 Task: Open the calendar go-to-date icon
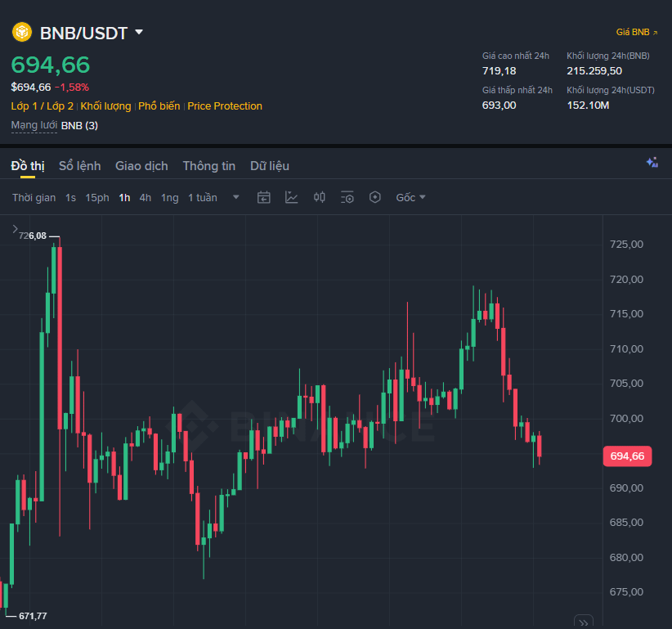point(263,197)
